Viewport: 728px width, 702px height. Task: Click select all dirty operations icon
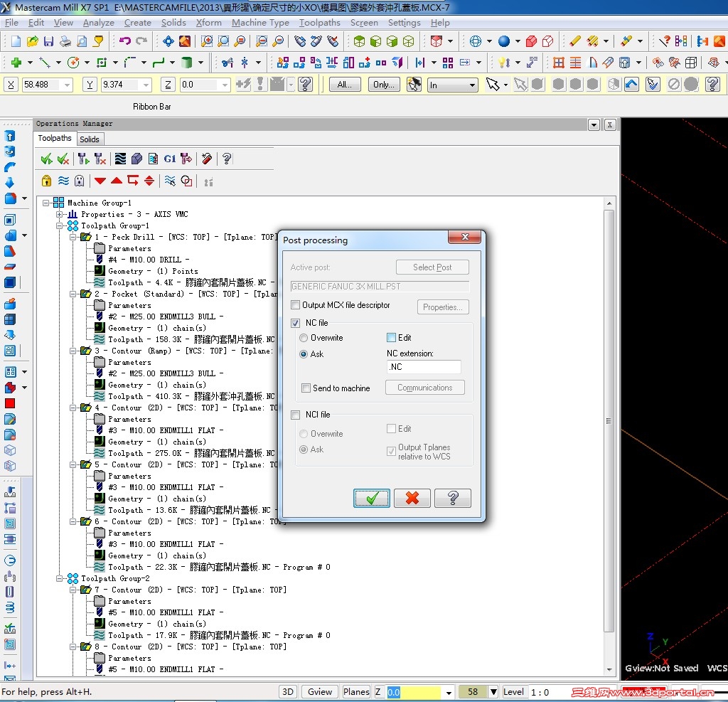tap(63, 159)
